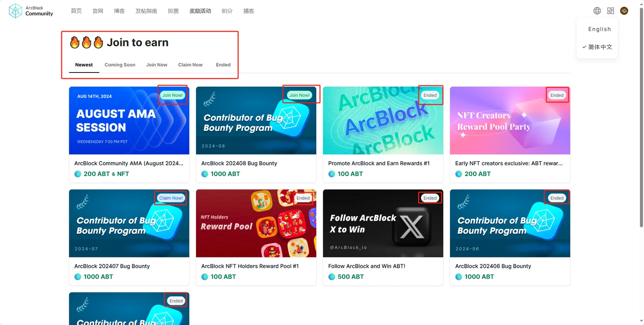The height and width of the screenshot is (325, 644).
Task: Open 播客 navigation item
Action: (x=249, y=11)
